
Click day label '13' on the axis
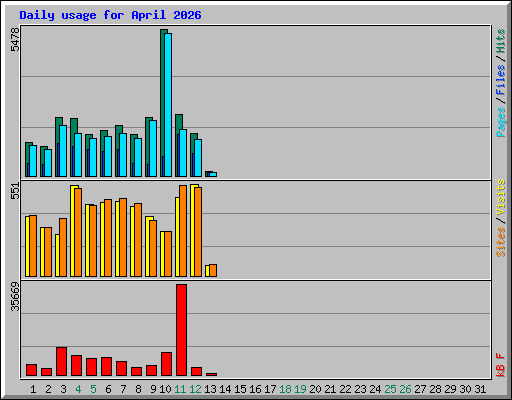pyautogui.click(x=210, y=389)
